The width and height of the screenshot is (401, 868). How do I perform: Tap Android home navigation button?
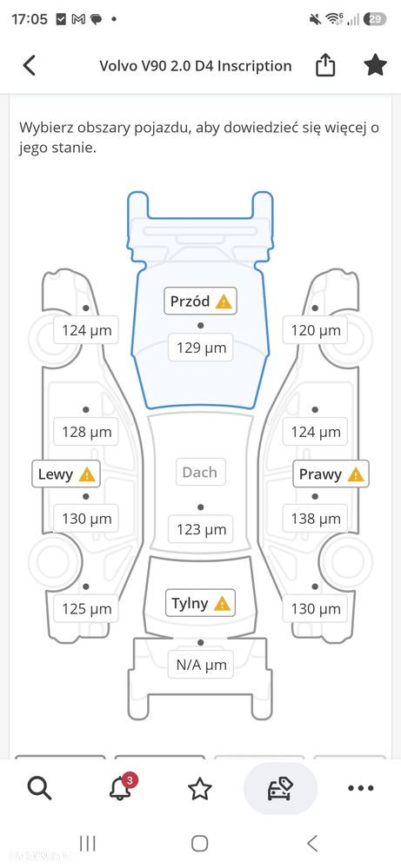[199, 844]
